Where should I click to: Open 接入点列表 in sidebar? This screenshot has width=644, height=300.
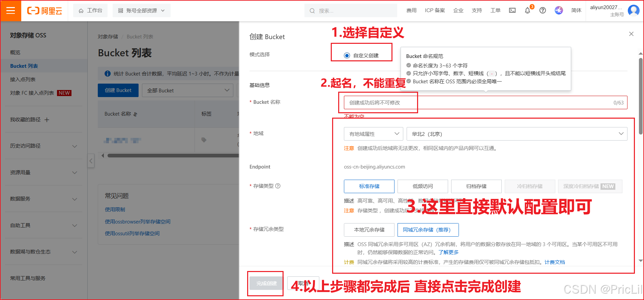(23, 79)
